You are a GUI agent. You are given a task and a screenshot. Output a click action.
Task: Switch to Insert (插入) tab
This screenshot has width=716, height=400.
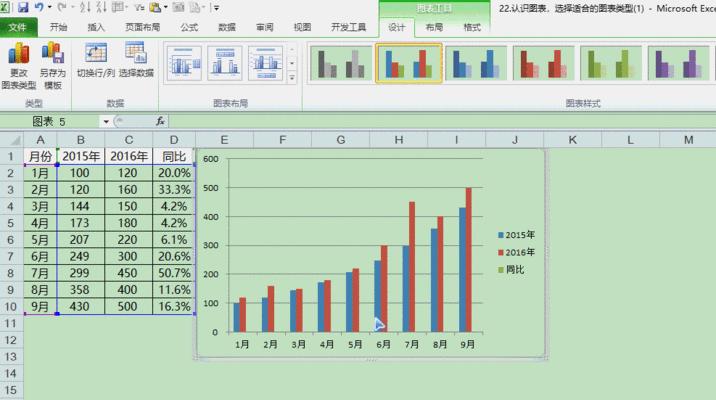(96, 27)
